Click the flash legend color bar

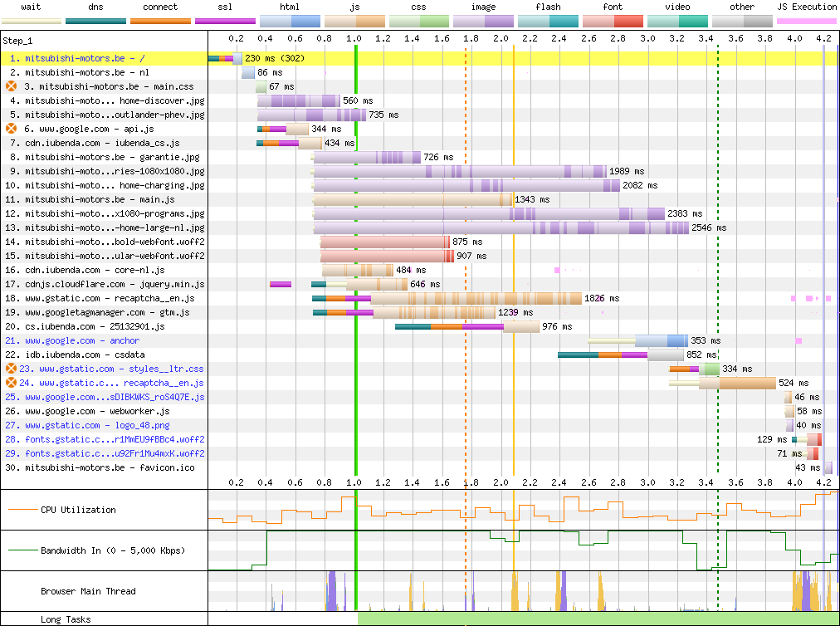tap(548, 22)
